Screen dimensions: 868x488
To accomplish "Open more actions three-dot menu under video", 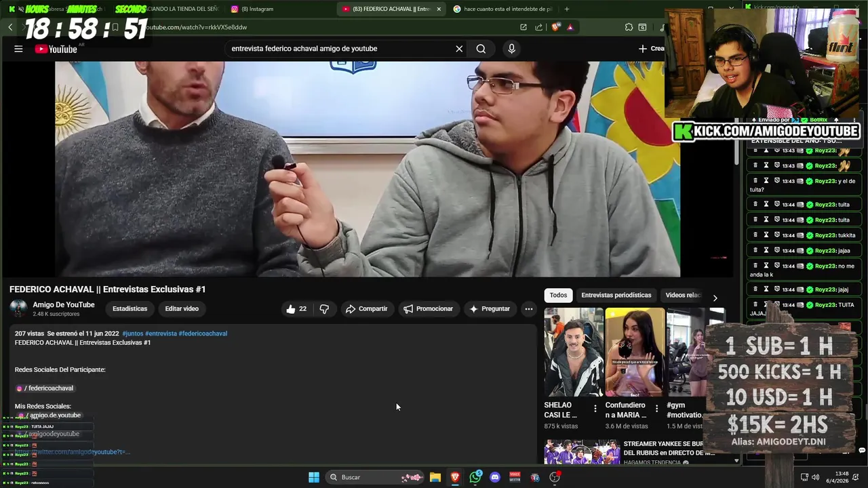I will click(529, 309).
